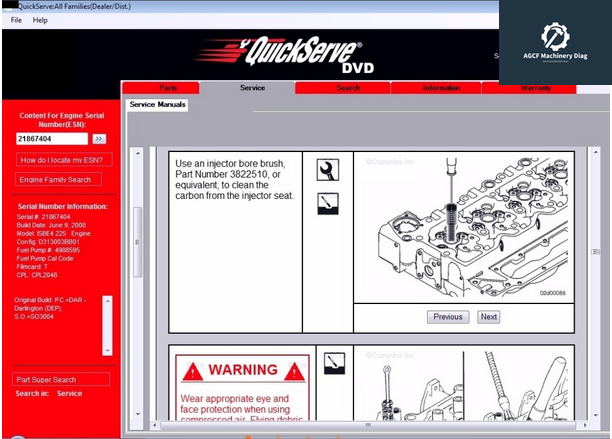612x439 pixels.
Task: Click the AGCF Machinery Diag gear logo
Action: click(555, 38)
